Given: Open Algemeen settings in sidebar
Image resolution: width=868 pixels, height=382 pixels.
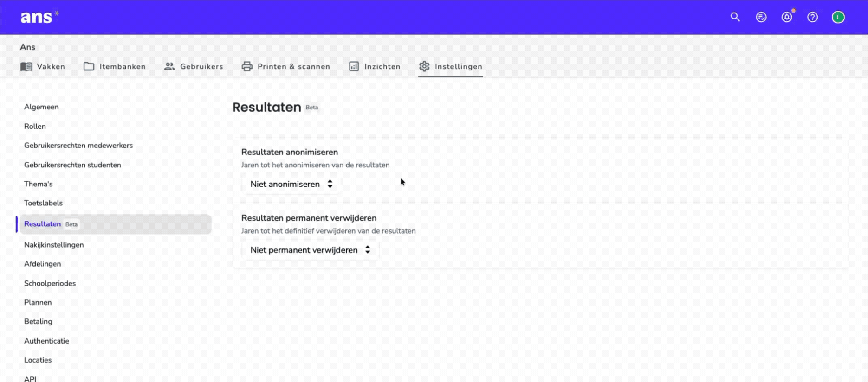Looking at the screenshot, I should point(41,107).
